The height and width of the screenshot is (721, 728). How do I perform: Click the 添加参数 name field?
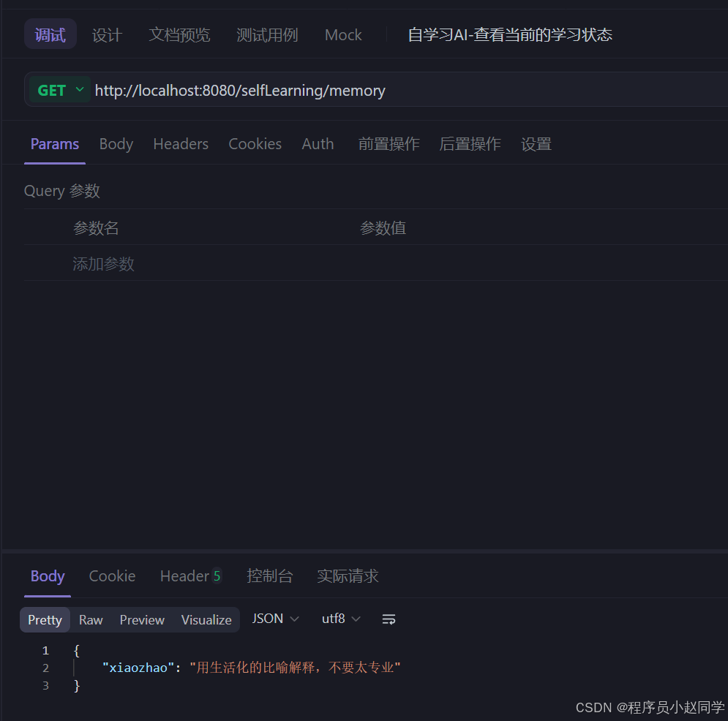(103, 263)
